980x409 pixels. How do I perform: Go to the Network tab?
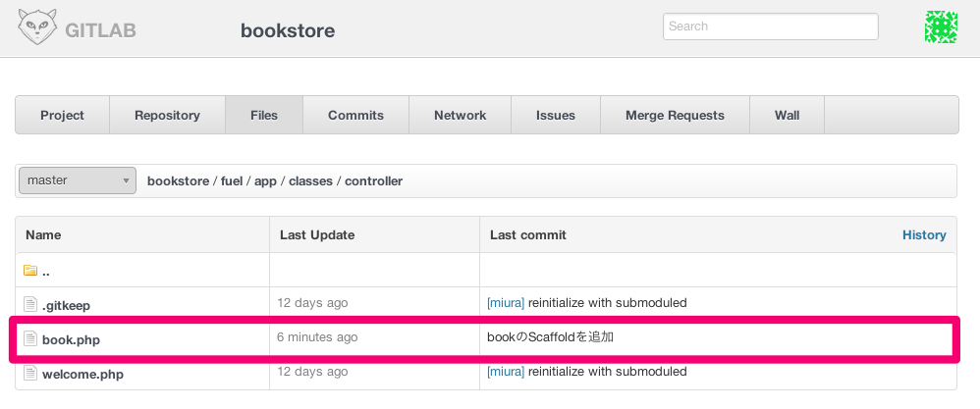460,115
